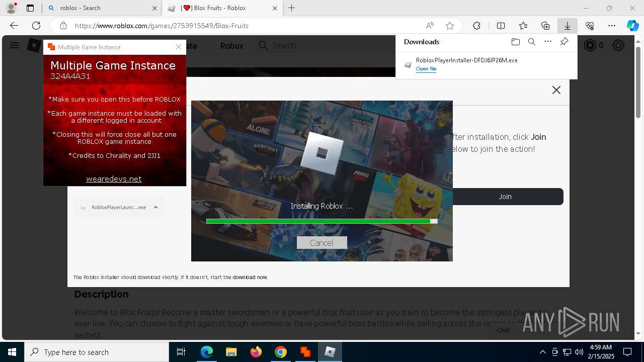Open the notification center
The width and height of the screenshot is (644, 362).
tap(628, 352)
